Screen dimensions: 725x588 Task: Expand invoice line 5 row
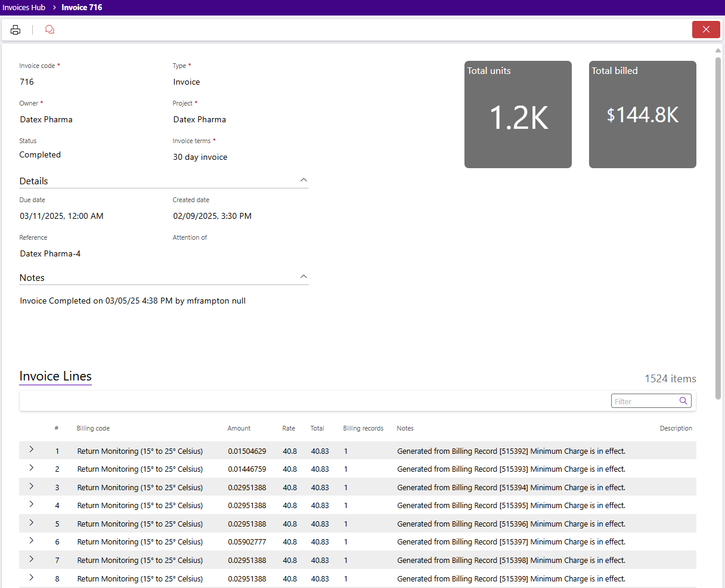coord(31,523)
